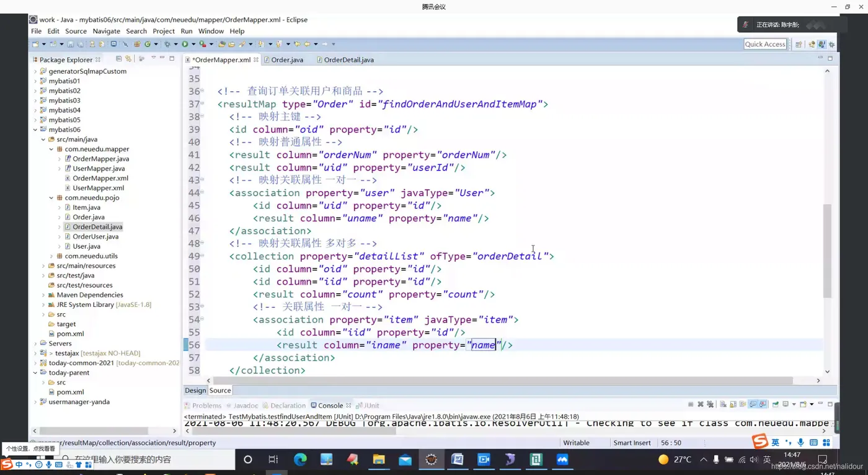Click the Save toolbar icon
The height and width of the screenshot is (475, 868).
pos(71,44)
